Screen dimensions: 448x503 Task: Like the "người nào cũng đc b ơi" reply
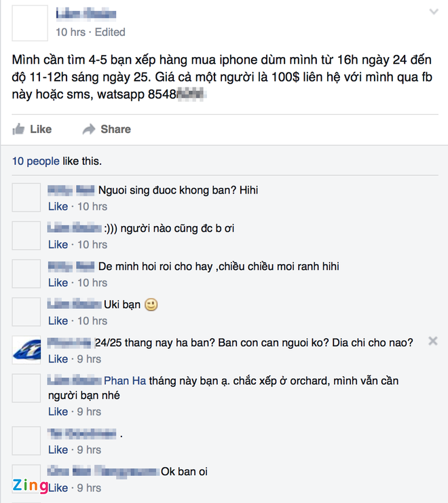pyautogui.click(x=58, y=244)
